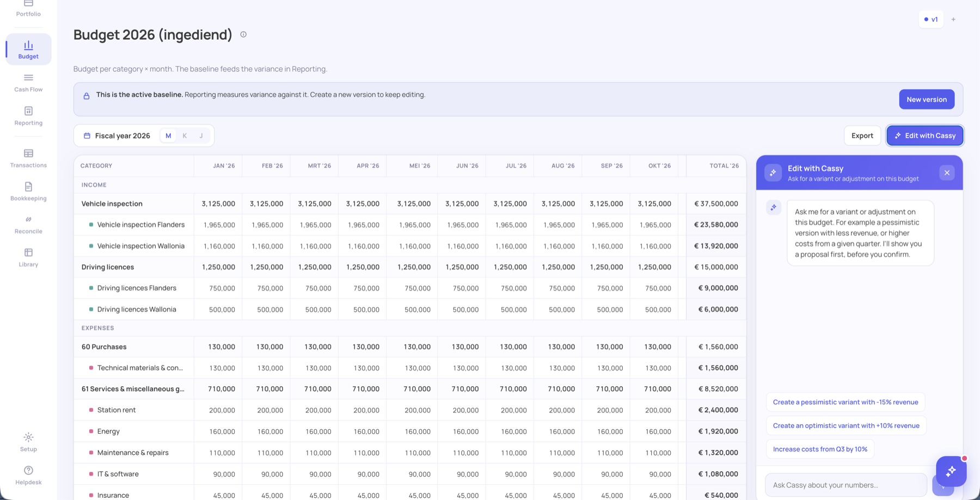The height and width of the screenshot is (500, 980).
Task: Select Maintenance & repairs row label
Action: click(x=133, y=453)
